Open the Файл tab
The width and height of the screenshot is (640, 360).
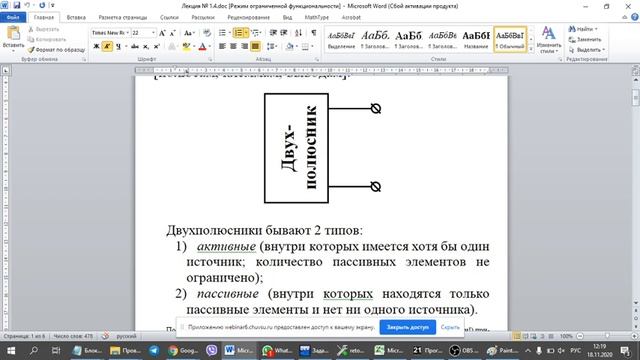pos(13,18)
